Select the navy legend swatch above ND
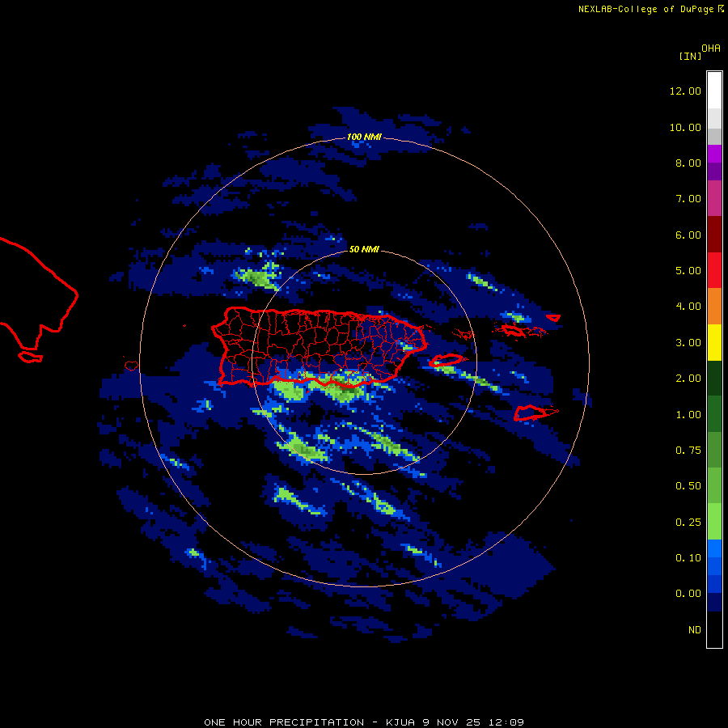Viewport: 728px width, 728px height. click(x=714, y=602)
